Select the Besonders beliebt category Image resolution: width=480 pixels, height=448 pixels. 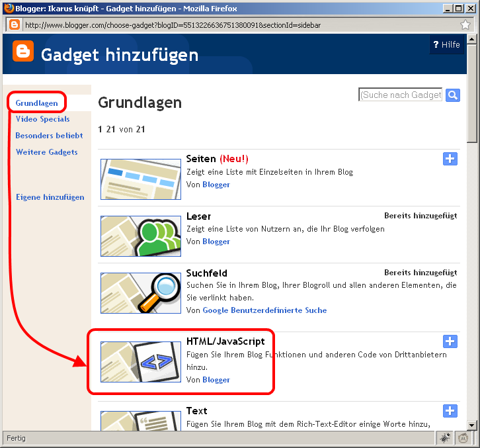(50, 136)
